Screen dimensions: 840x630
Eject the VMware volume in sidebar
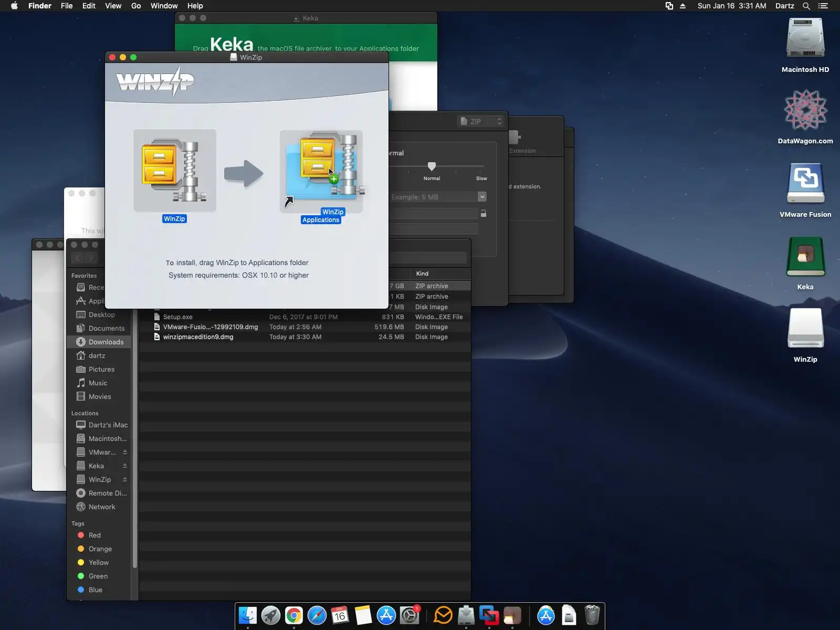(x=125, y=452)
